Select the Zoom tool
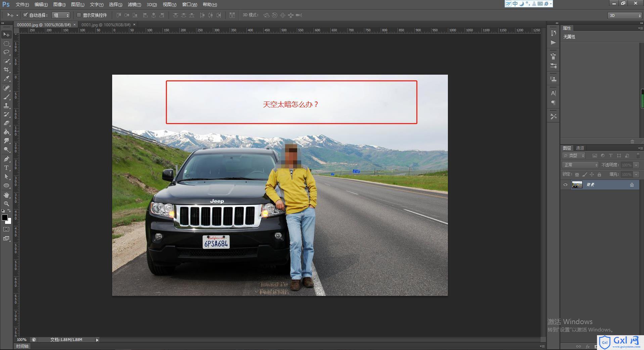Screen dimensions: 644x350 click(x=6, y=204)
